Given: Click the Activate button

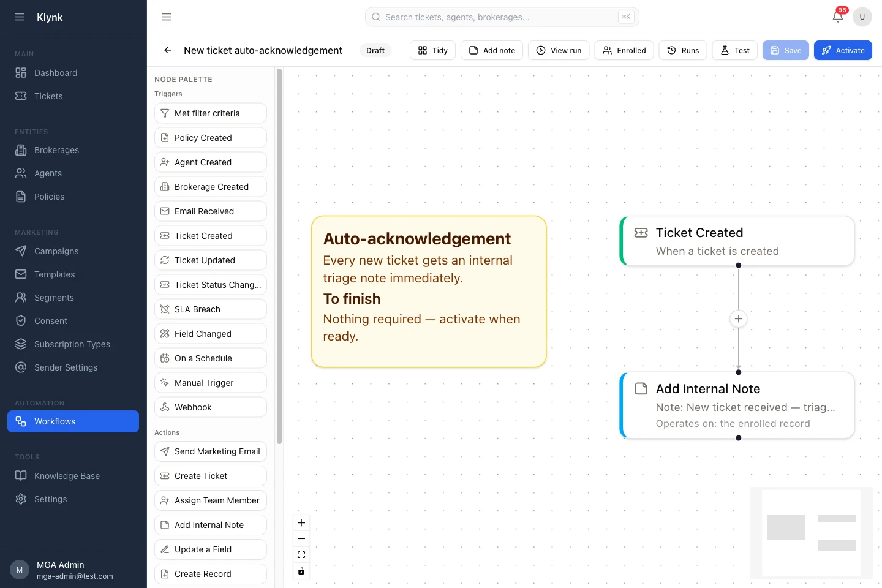Looking at the screenshot, I should pos(843,50).
